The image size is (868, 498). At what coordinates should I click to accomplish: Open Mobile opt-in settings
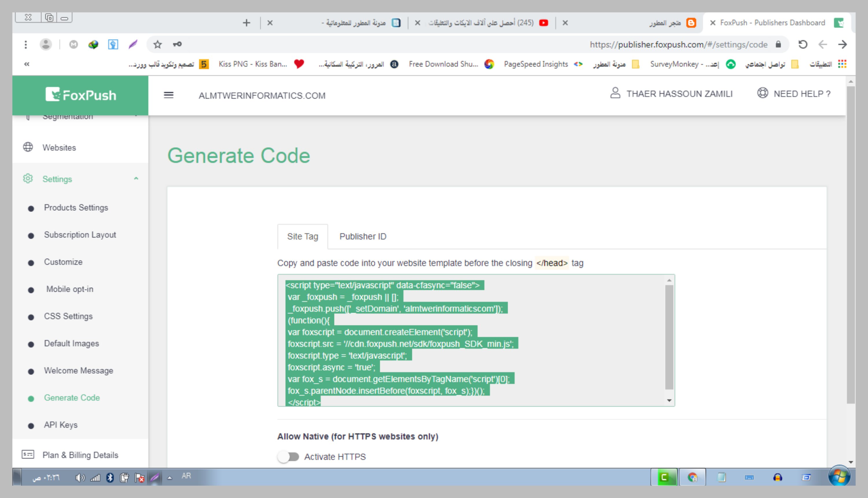69,289
